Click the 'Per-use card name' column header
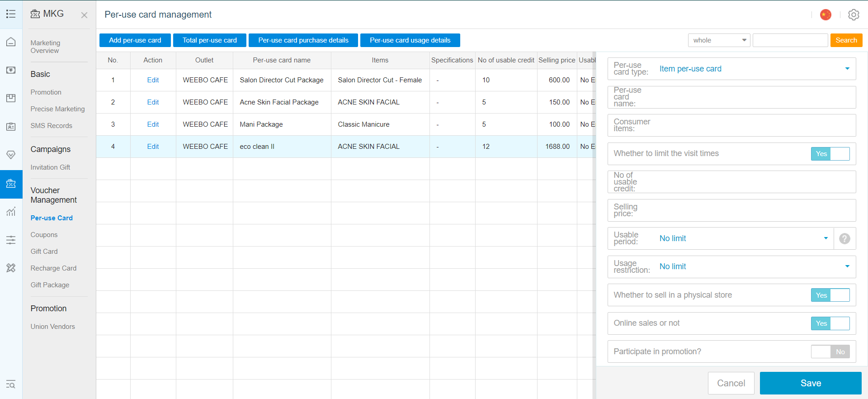Screen dimensions: 868x399 pyautogui.click(x=282, y=60)
